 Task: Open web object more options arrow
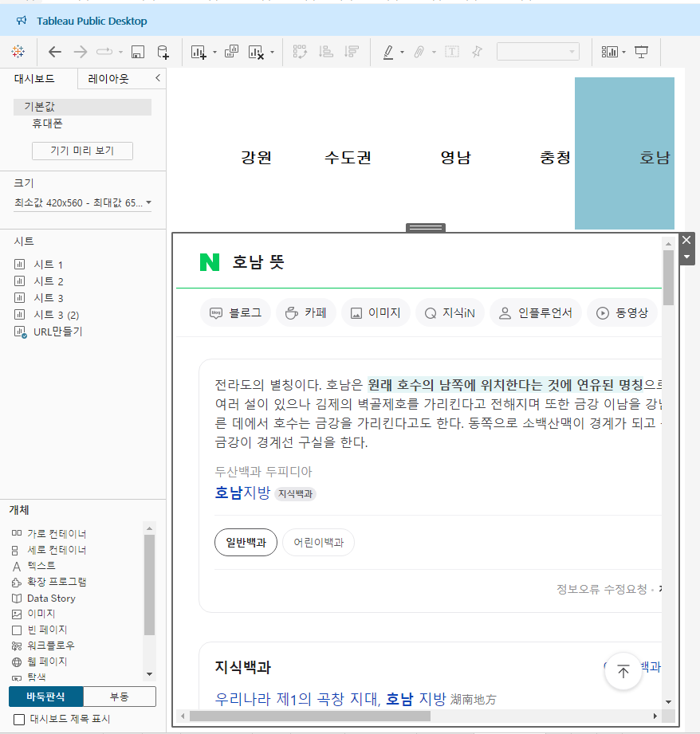click(x=686, y=257)
